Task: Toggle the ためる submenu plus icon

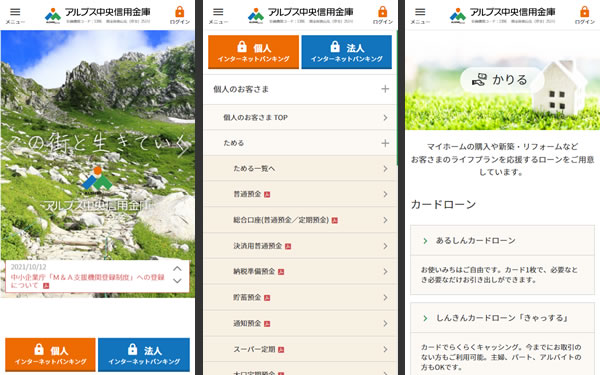Action: click(x=385, y=143)
